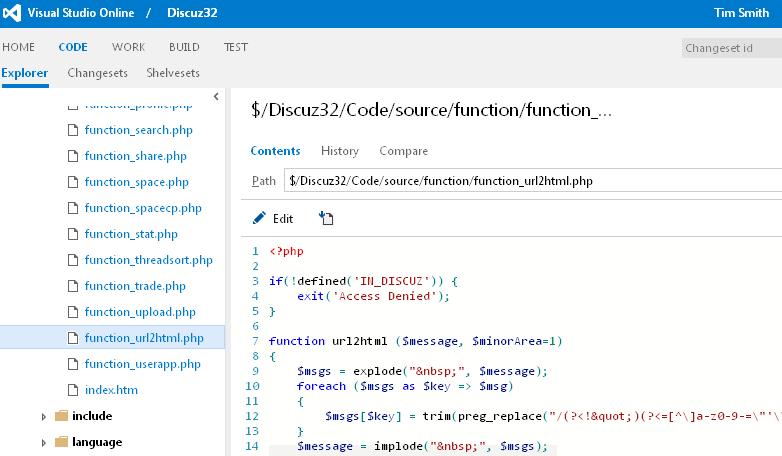Screen dimensions: 782x456
Task: Select the include folder name
Action: (x=92, y=416)
